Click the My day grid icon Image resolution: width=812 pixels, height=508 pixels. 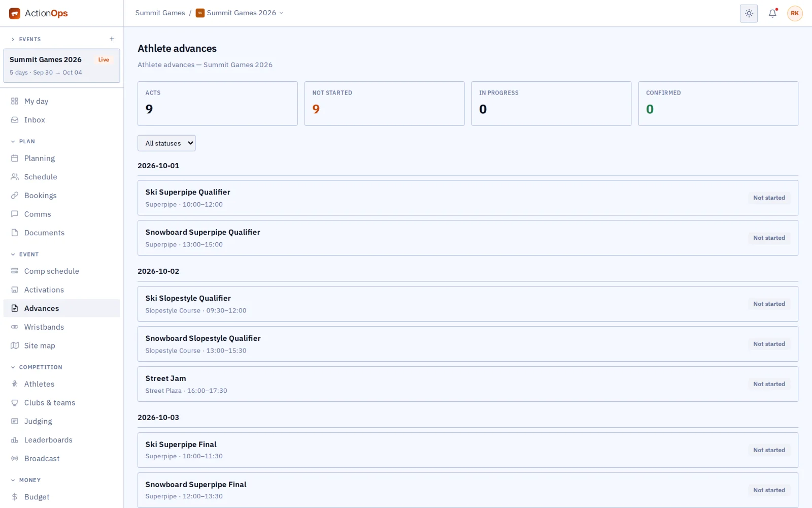[15, 101]
